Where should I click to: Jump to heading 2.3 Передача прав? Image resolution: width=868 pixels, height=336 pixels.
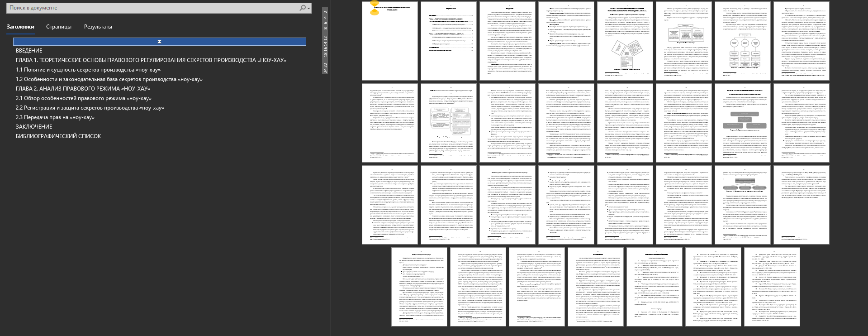(x=55, y=117)
